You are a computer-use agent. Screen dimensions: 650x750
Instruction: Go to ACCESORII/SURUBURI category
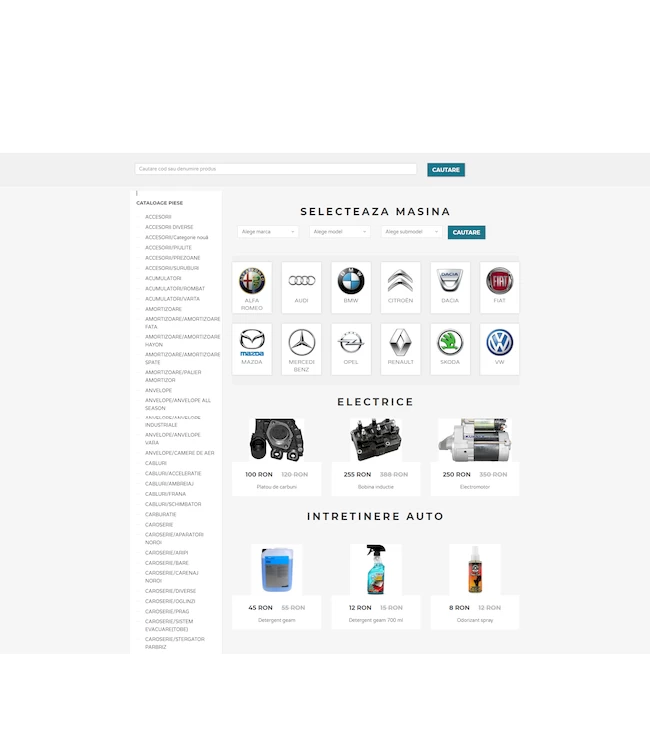tap(172, 268)
